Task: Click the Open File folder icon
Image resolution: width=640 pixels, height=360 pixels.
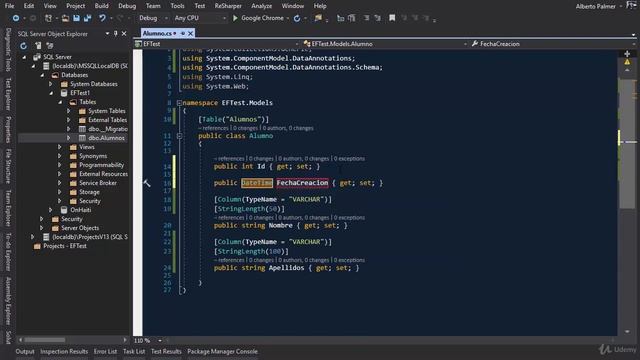Action: point(65,18)
